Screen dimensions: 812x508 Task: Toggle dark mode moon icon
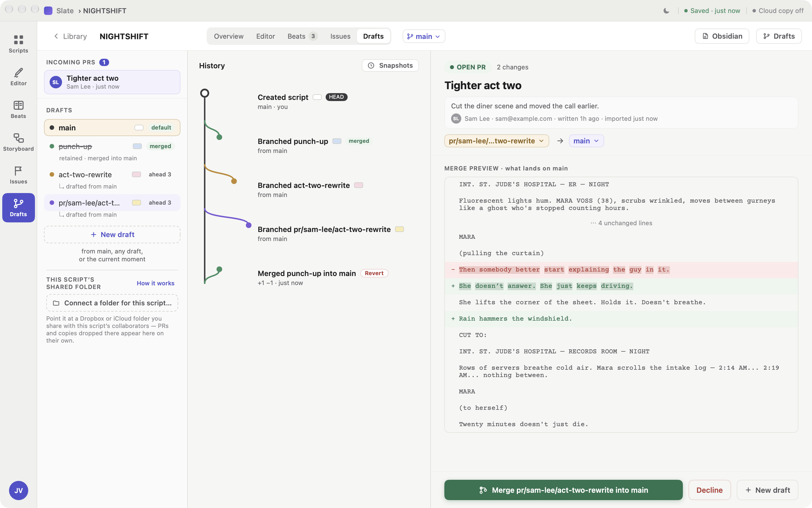coord(666,11)
